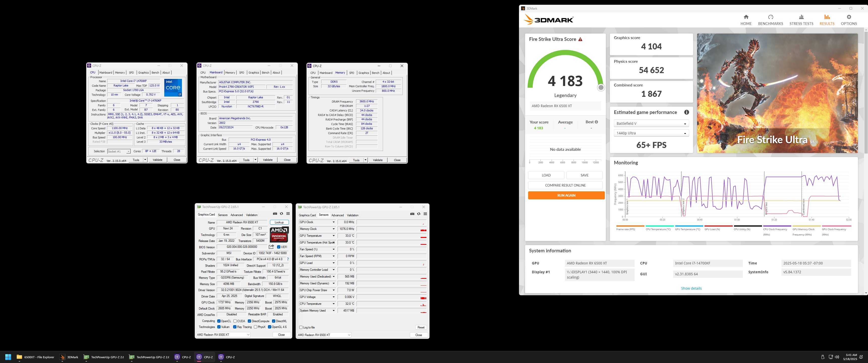Click the Intel Core i7 logo in CPU-Z
Image resolution: width=868 pixels, height=363 pixels.
coord(173,87)
